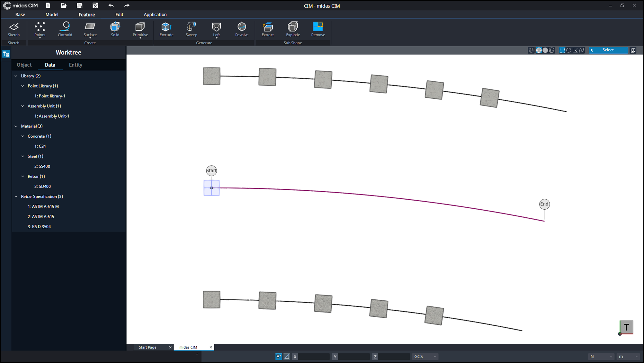Select tree item 1: Point library-1
The width and height of the screenshot is (644, 363).
50,96
